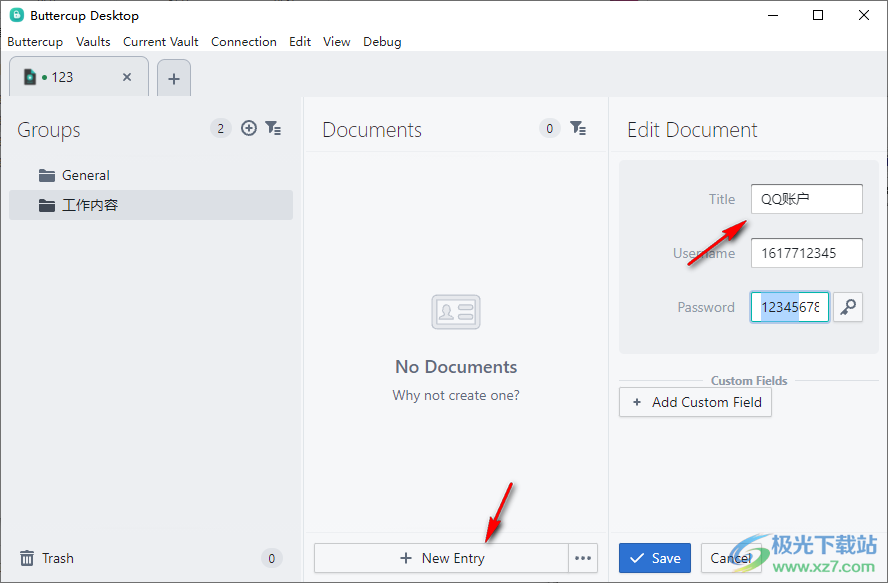This screenshot has width=888, height=583.
Task: Save the document
Action: 655,558
